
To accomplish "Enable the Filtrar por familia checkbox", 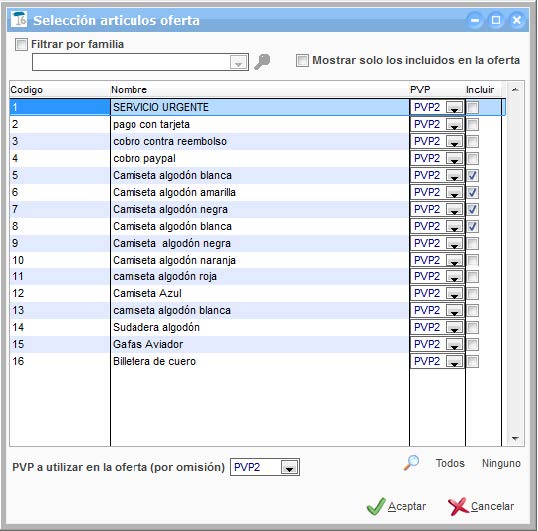I will [x=21, y=44].
